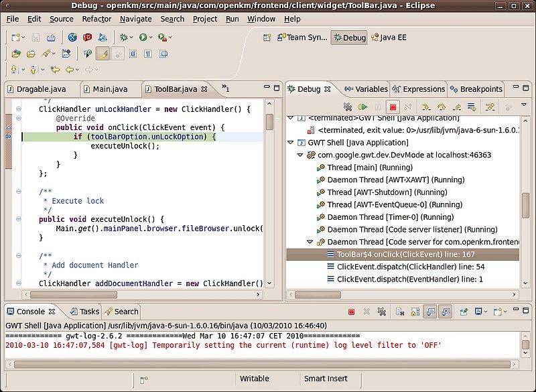Toggle Block Selection Mode icon
The height and width of the screenshot is (392, 536).
133,54
